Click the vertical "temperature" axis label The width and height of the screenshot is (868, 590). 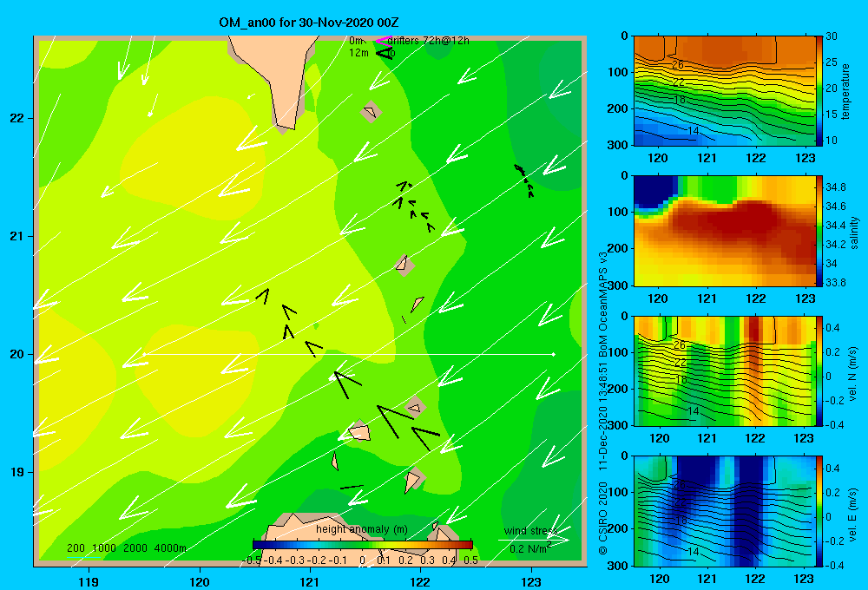(x=845, y=91)
